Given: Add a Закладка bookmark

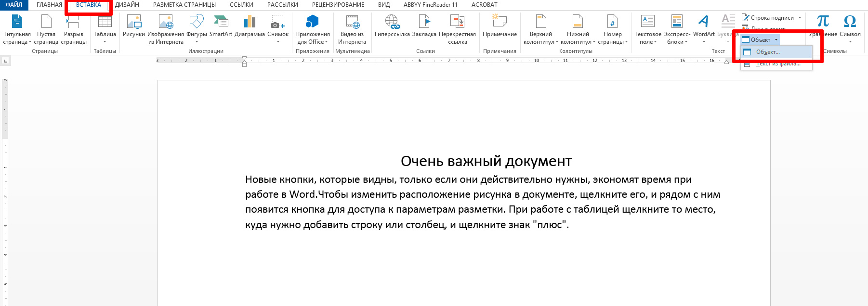Looking at the screenshot, I should [x=424, y=23].
